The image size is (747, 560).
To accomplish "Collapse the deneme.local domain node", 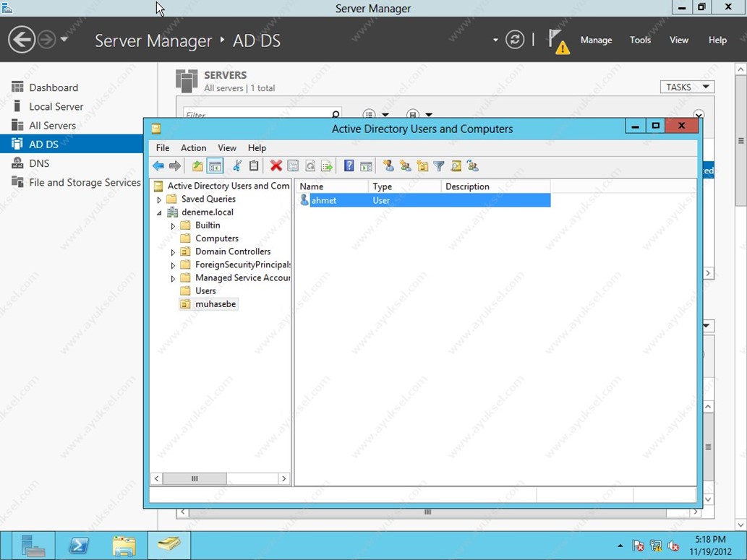I will 159,212.
